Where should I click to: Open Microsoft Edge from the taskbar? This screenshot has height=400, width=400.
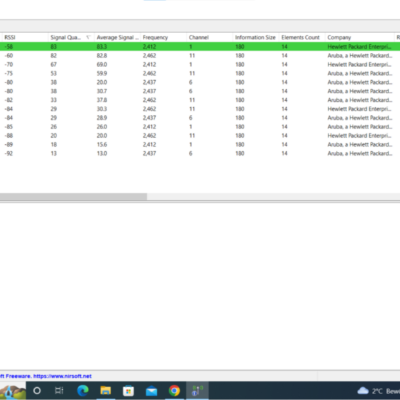pyautogui.click(x=83, y=390)
